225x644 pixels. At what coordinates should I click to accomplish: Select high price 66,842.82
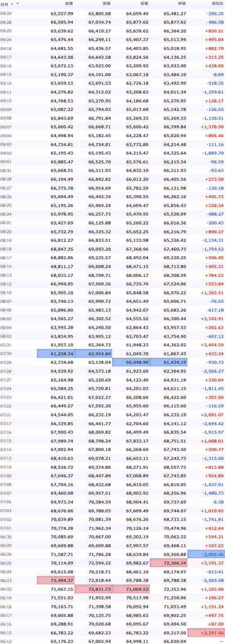click(x=99, y=179)
